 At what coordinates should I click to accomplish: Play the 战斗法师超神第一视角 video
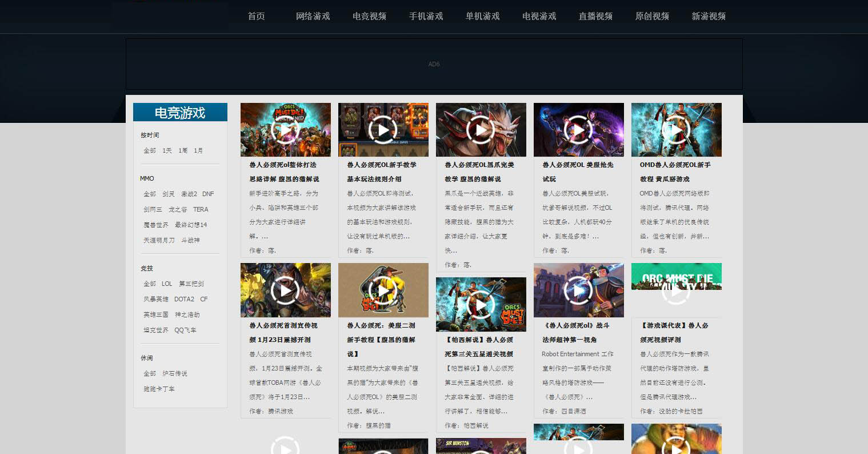pyautogui.click(x=578, y=290)
